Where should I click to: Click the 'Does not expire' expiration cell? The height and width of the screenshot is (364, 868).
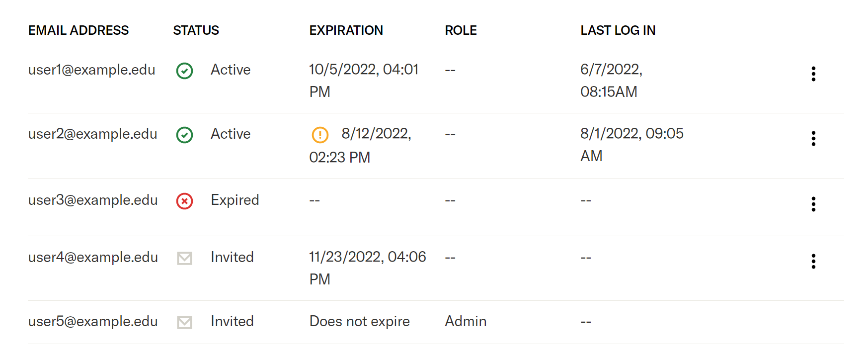tap(359, 322)
